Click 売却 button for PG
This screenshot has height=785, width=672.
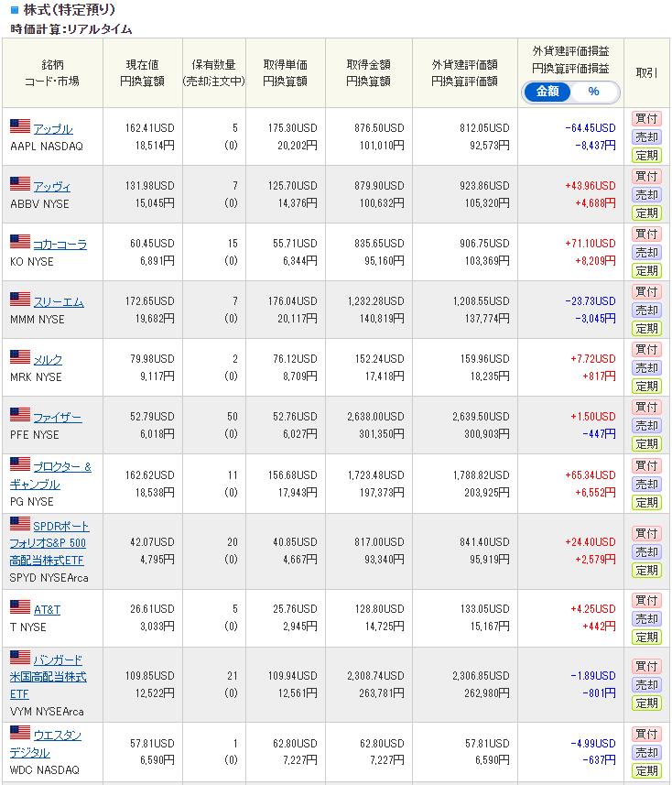[x=646, y=485]
